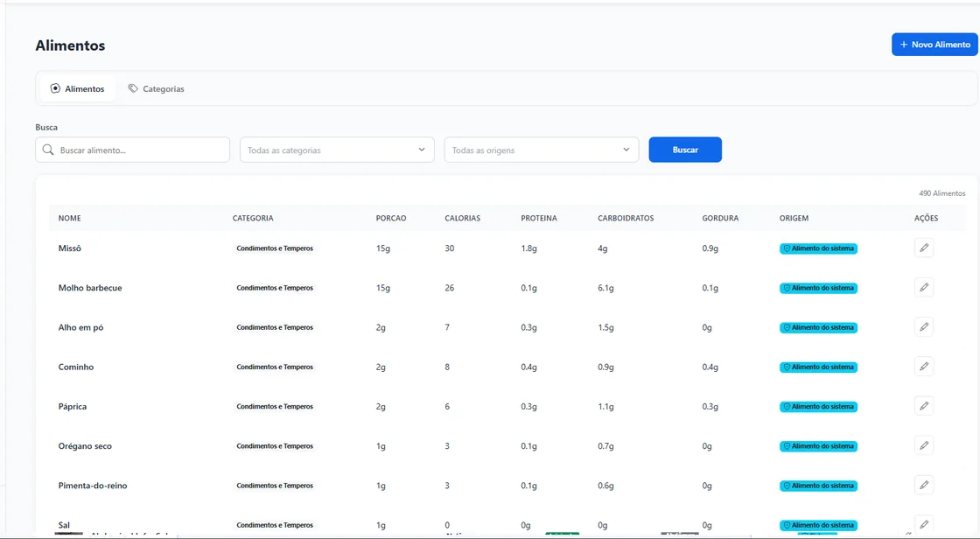Edit the Cominho food entry
Screen dimensions: 980x539
[x=924, y=367]
